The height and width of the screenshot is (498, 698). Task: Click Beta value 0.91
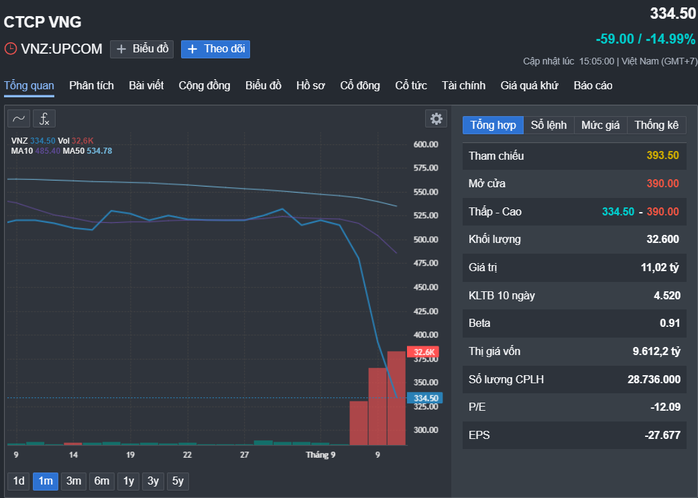point(670,323)
